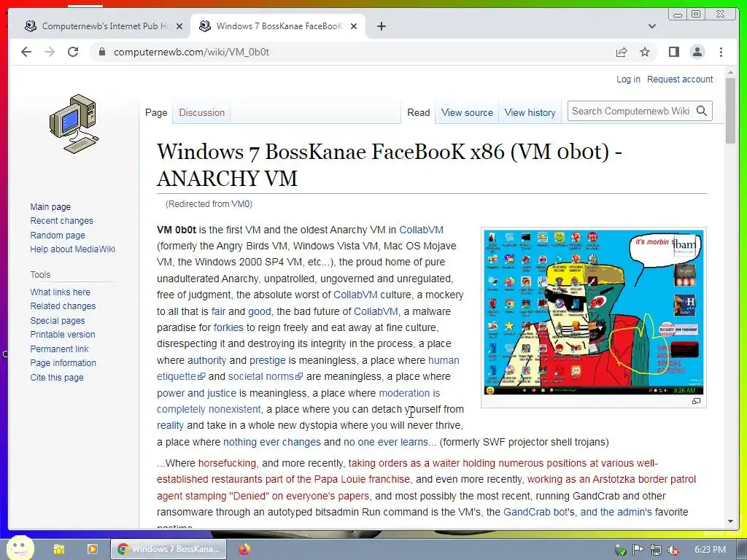Click the muted volume tray icon

[673, 550]
